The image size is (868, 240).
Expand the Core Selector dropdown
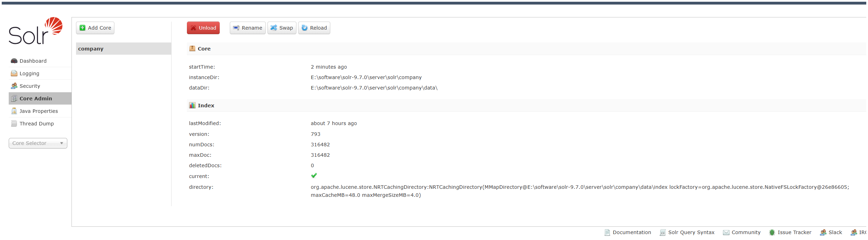coord(38,143)
